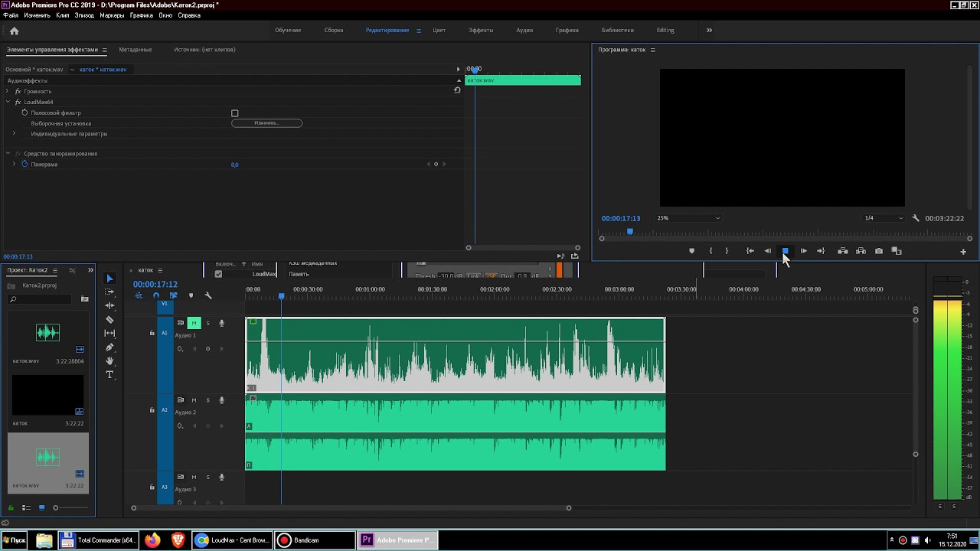This screenshot has height=551, width=980.
Task: Open Program monitor zoom level dropdown 25%
Action: [x=688, y=218]
